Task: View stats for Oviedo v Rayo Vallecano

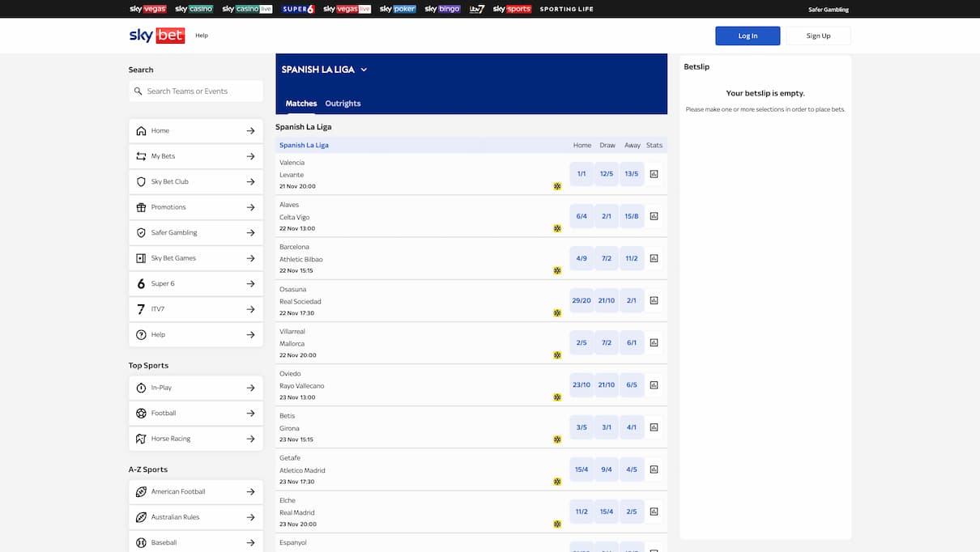Action: (x=654, y=384)
